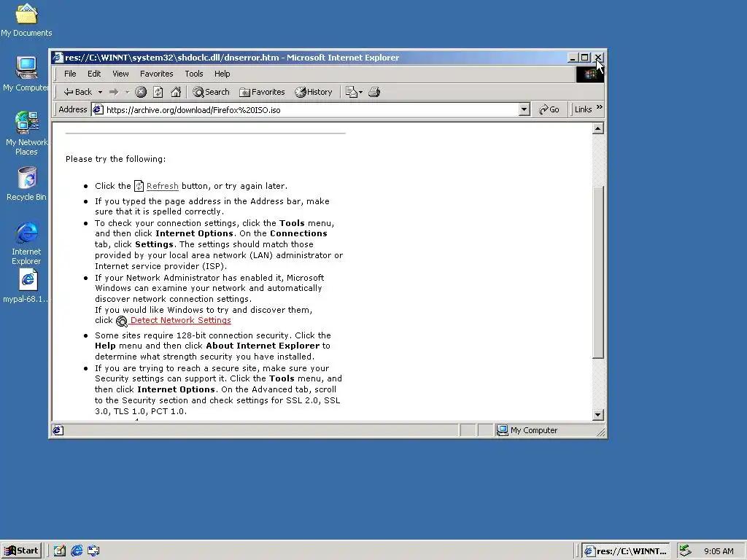
Task: Open the Favorites menu in menu bar
Action: (156, 74)
